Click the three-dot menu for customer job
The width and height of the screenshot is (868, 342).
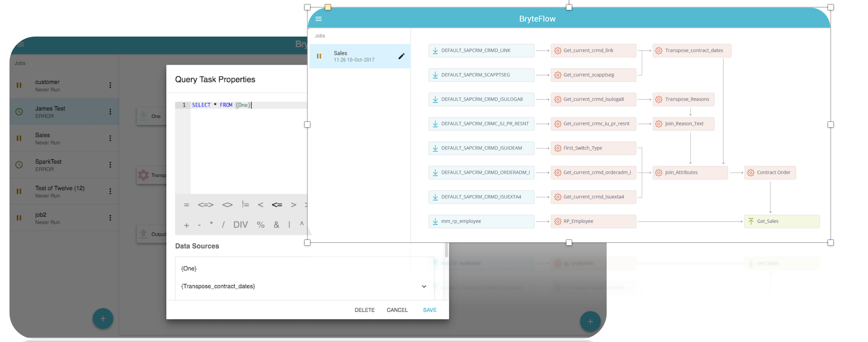click(110, 85)
